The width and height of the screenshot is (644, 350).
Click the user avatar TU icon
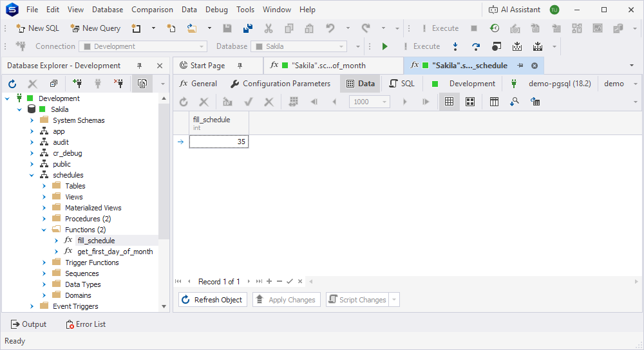click(554, 10)
